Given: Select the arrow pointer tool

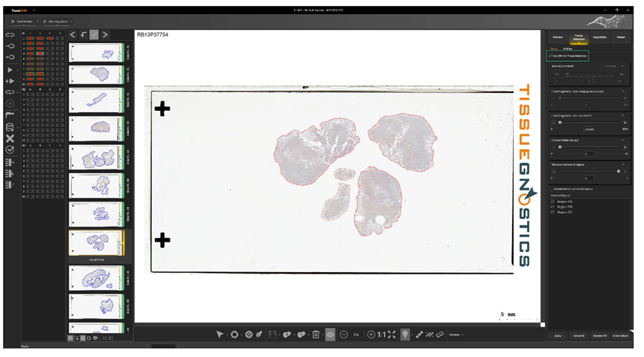Looking at the screenshot, I should [220, 335].
